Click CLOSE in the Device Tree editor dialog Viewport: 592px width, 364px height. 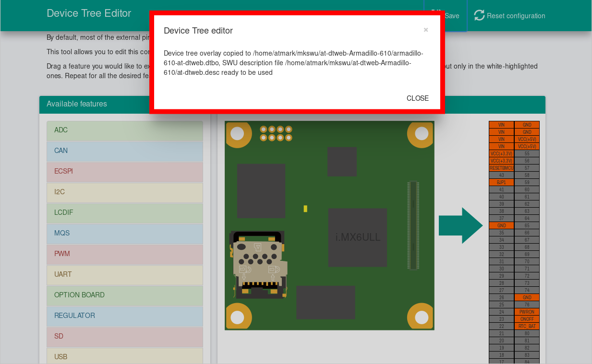coord(417,98)
